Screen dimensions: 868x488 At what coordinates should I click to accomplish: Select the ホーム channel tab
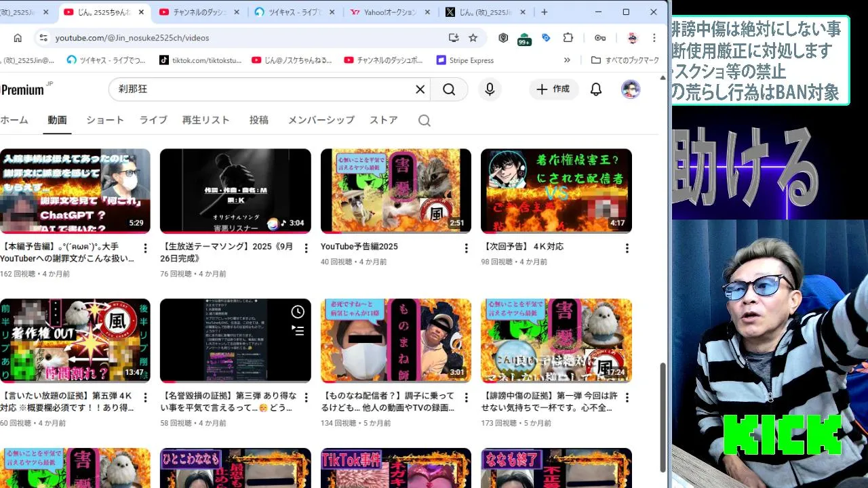pyautogui.click(x=14, y=120)
